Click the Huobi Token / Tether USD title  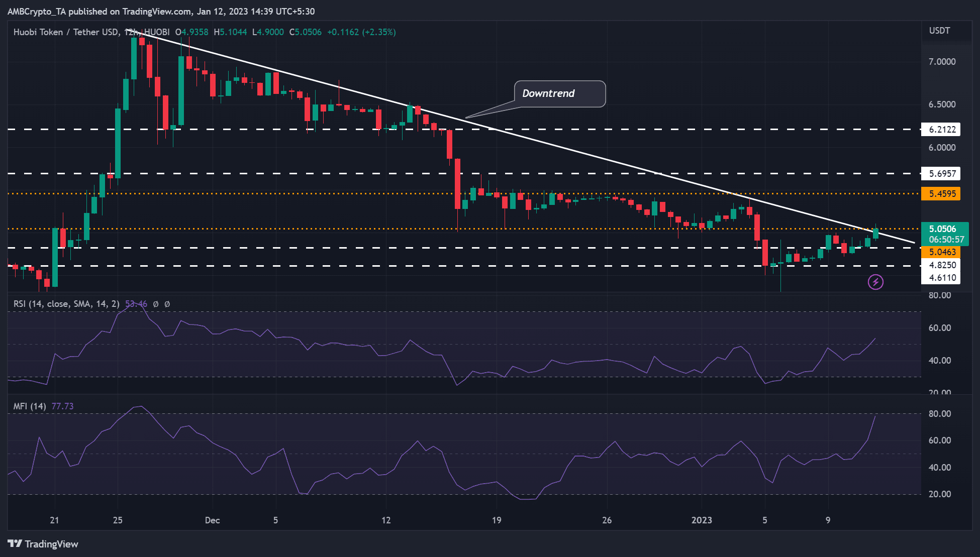pyautogui.click(x=65, y=32)
